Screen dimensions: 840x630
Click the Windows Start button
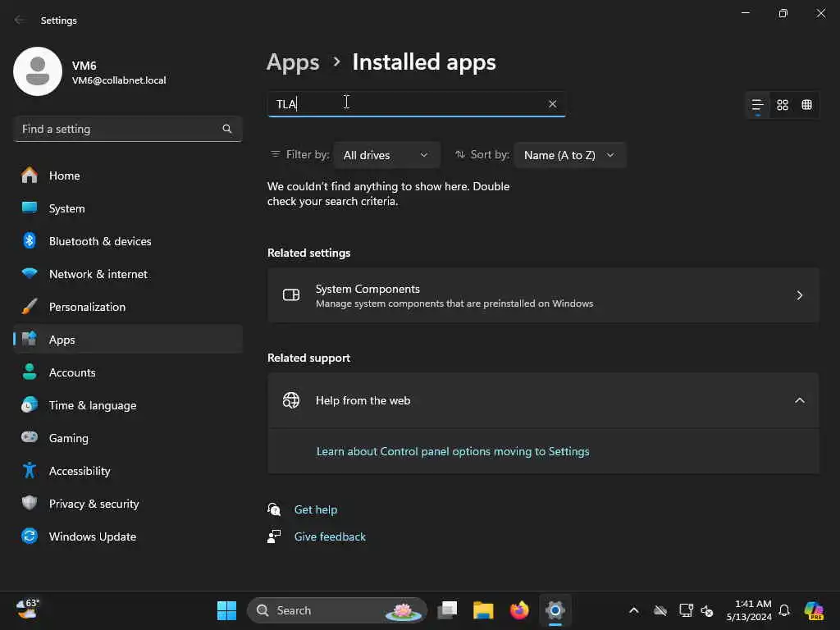coord(226,610)
